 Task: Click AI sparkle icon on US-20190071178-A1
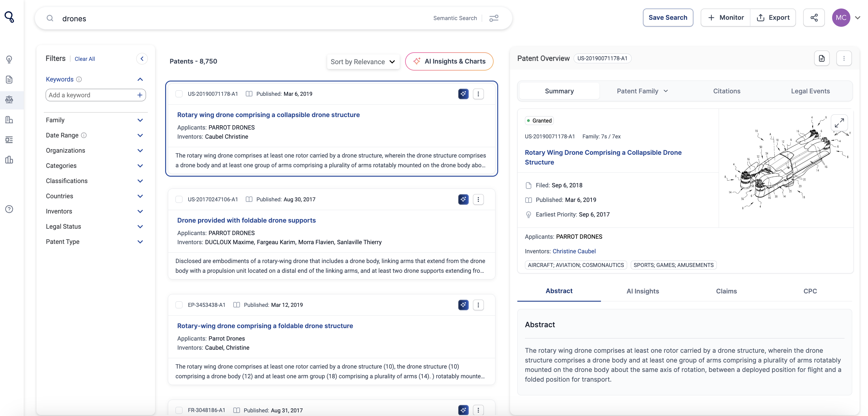(463, 94)
